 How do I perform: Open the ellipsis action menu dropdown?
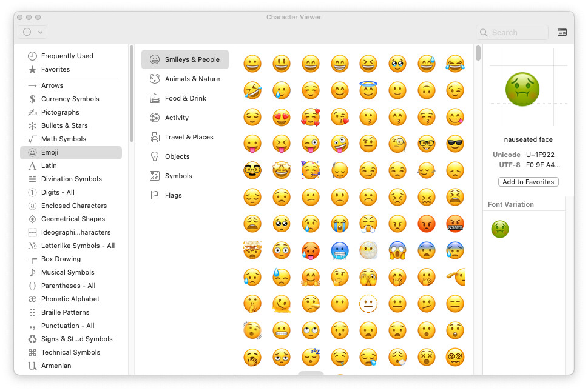point(33,32)
